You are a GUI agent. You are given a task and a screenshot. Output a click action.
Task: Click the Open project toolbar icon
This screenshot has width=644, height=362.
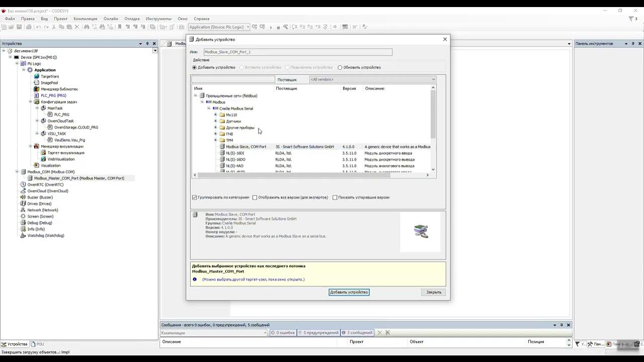pyautogui.click(x=12, y=27)
